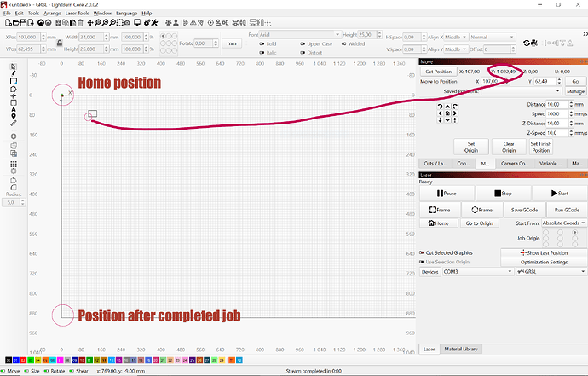588x376 pixels.
Task: Choose the Draw Rectangle tool
Action: [14, 81]
